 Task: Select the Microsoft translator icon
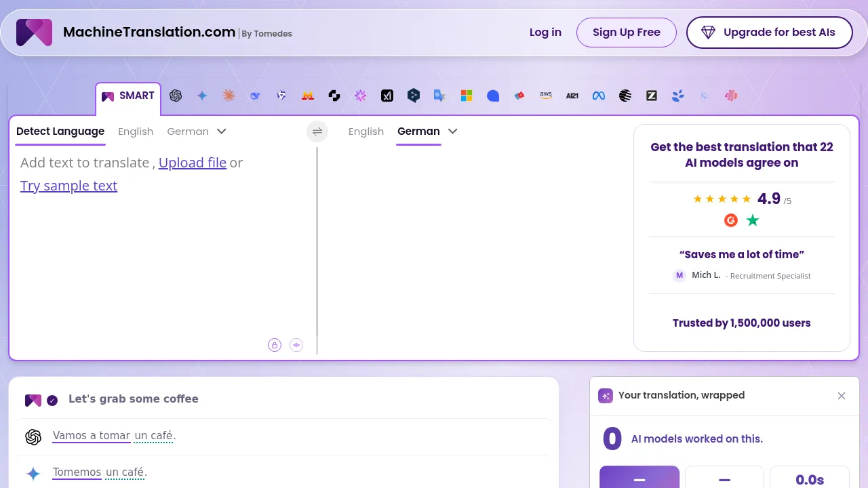click(467, 96)
